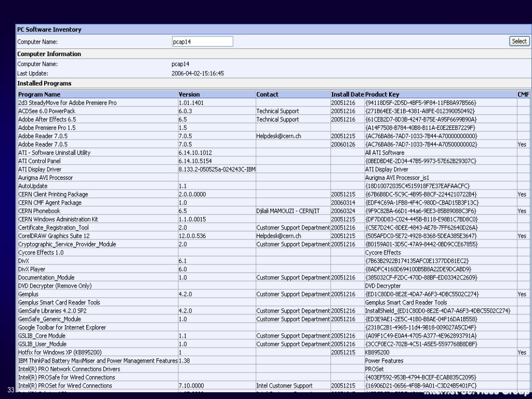Click contact Djilali MAMOUZI - CERN/IT

click(x=288, y=211)
